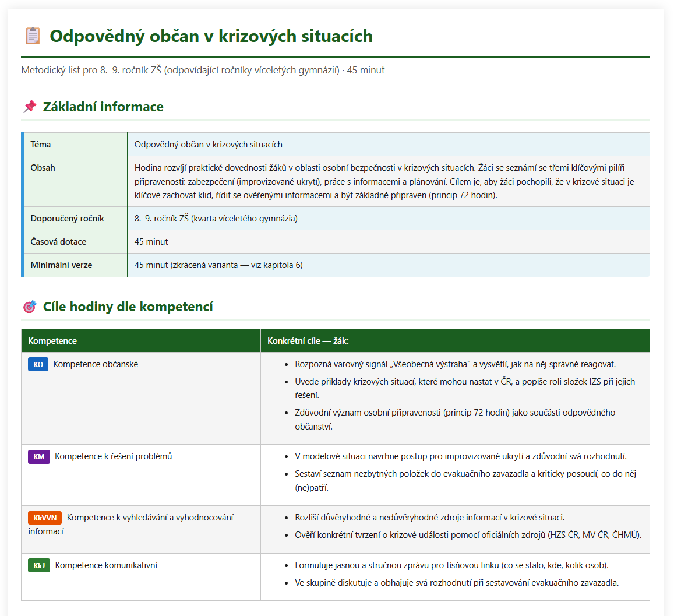Click the target icon next to Cíle hodiny

30,307
